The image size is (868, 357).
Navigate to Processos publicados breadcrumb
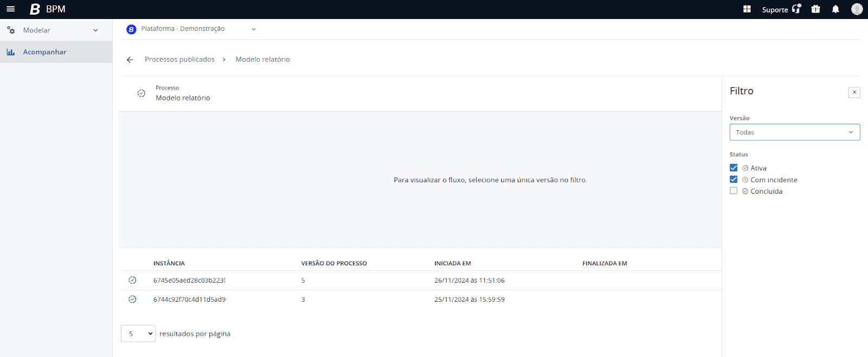(180, 60)
